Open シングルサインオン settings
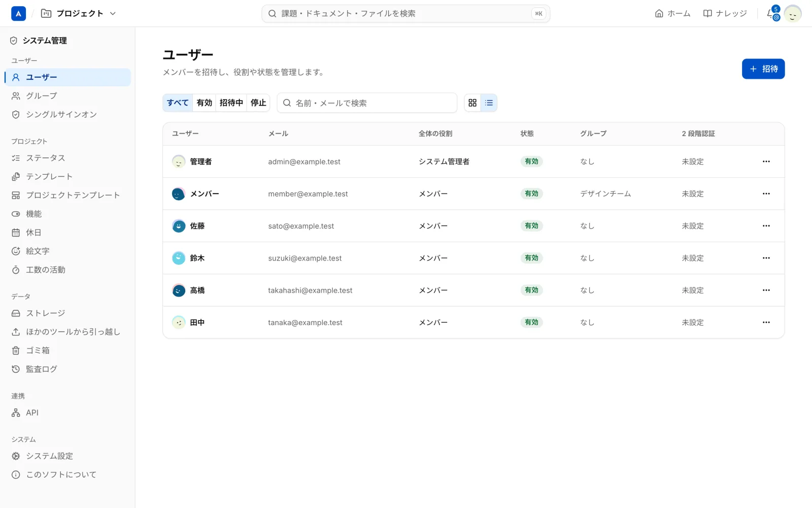The image size is (812, 508). (67, 115)
